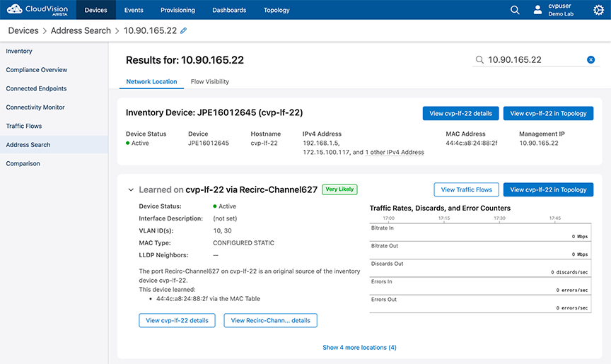This screenshot has height=364, width=611.
Task: Click the Bitrate Out chart row
Action: (x=480, y=250)
